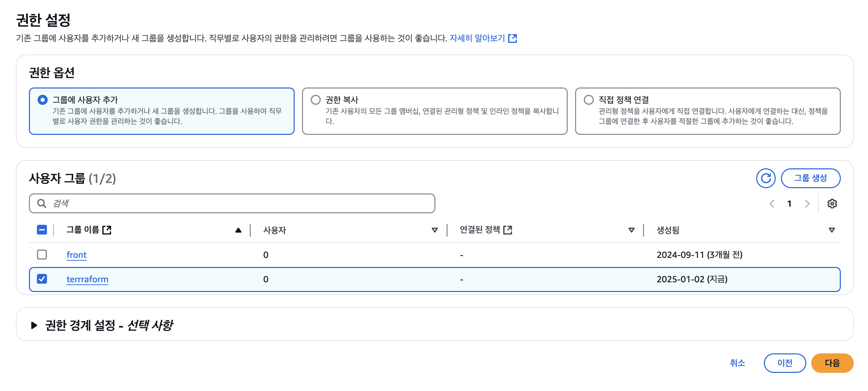The width and height of the screenshot is (868, 391).
Task: Sort by 사용자 column arrow
Action: coord(435,230)
